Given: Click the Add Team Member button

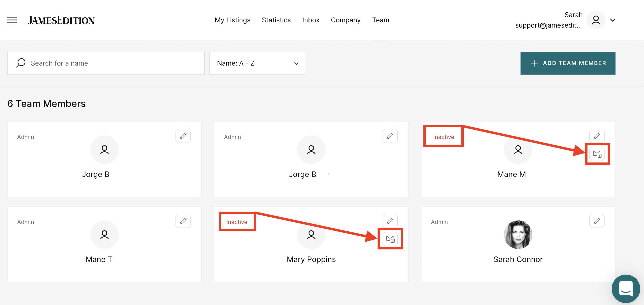Looking at the screenshot, I should (568, 63).
